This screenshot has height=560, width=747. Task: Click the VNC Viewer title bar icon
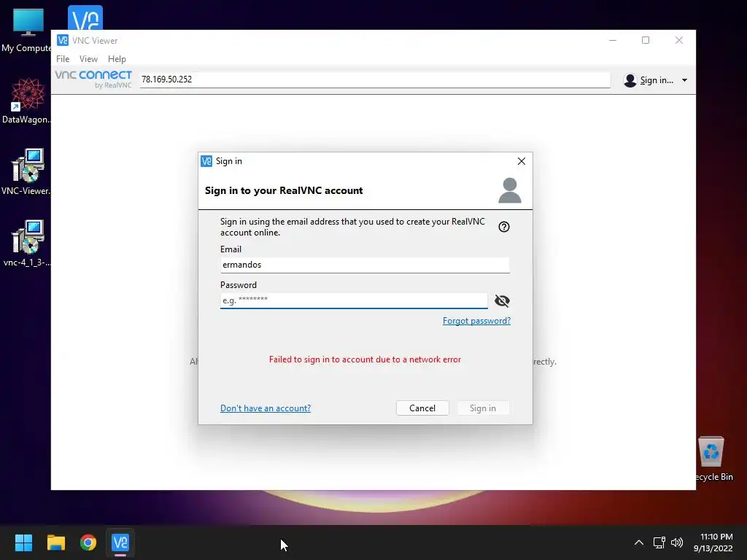63,41
